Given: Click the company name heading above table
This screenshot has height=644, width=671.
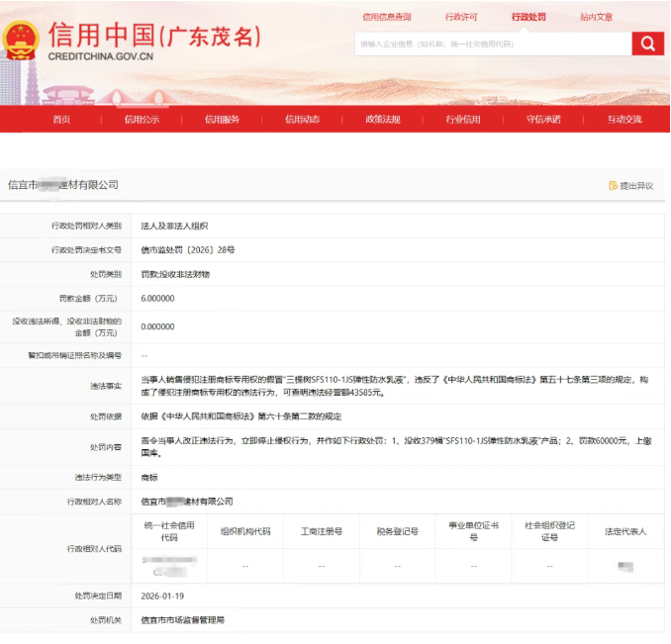Looking at the screenshot, I should point(63,185).
